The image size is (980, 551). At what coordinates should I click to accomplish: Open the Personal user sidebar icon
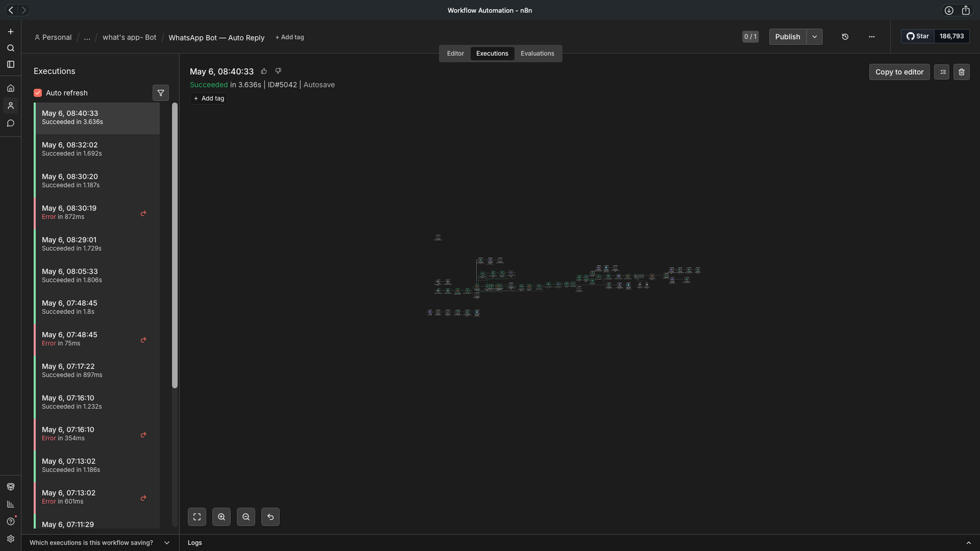(x=10, y=106)
